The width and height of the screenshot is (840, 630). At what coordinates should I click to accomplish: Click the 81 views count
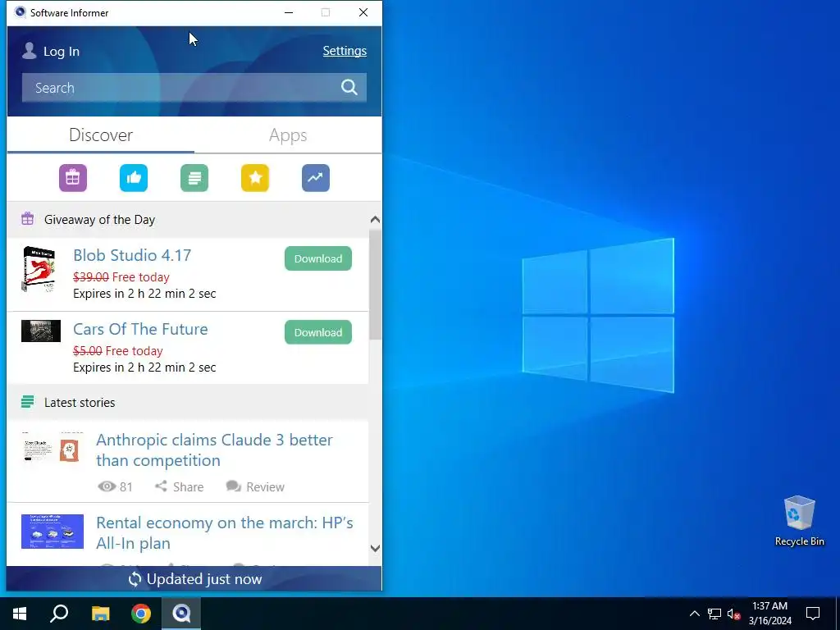[126, 486]
